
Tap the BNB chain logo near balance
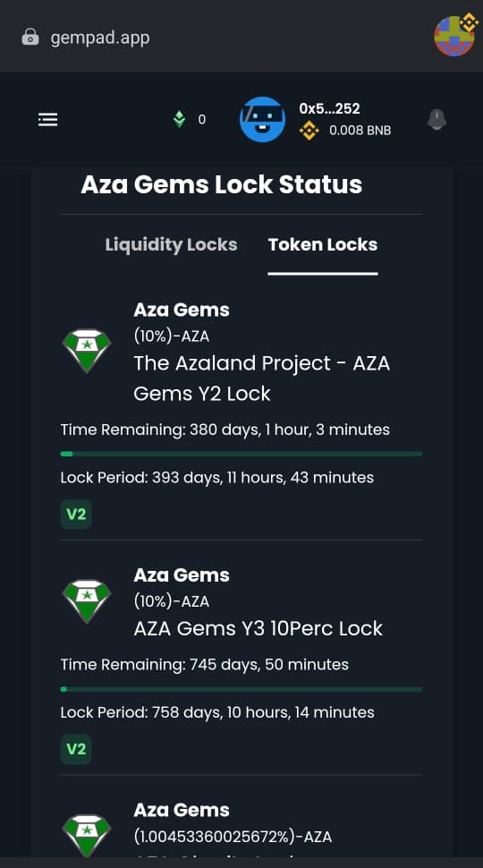click(x=309, y=131)
